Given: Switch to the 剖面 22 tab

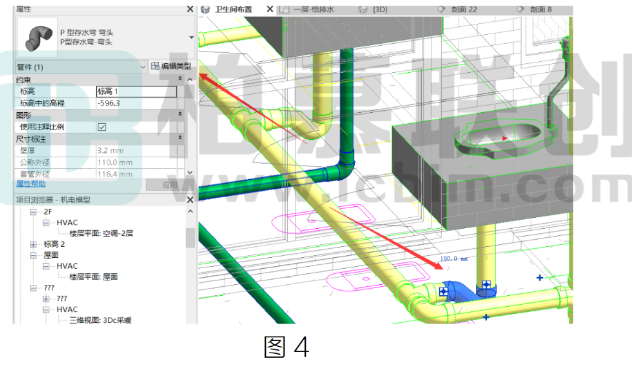Looking at the screenshot, I should click(x=464, y=9).
